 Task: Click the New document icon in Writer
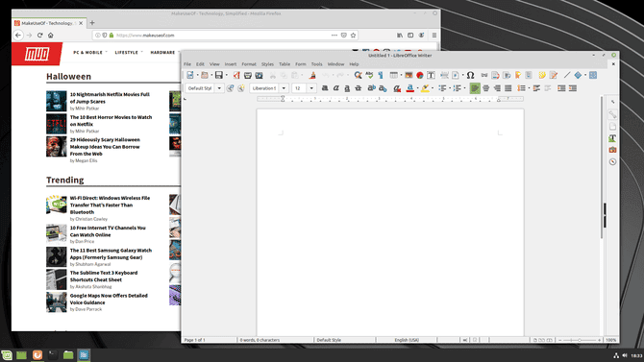pos(190,75)
